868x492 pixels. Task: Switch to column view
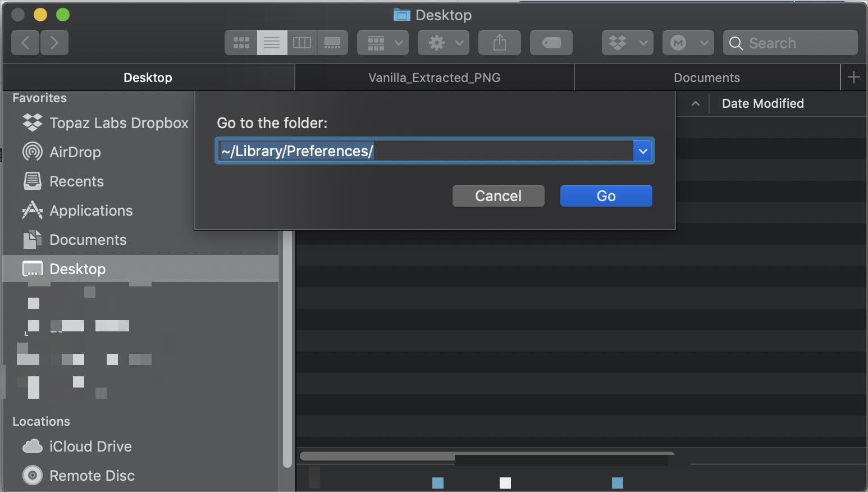pyautogui.click(x=302, y=43)
